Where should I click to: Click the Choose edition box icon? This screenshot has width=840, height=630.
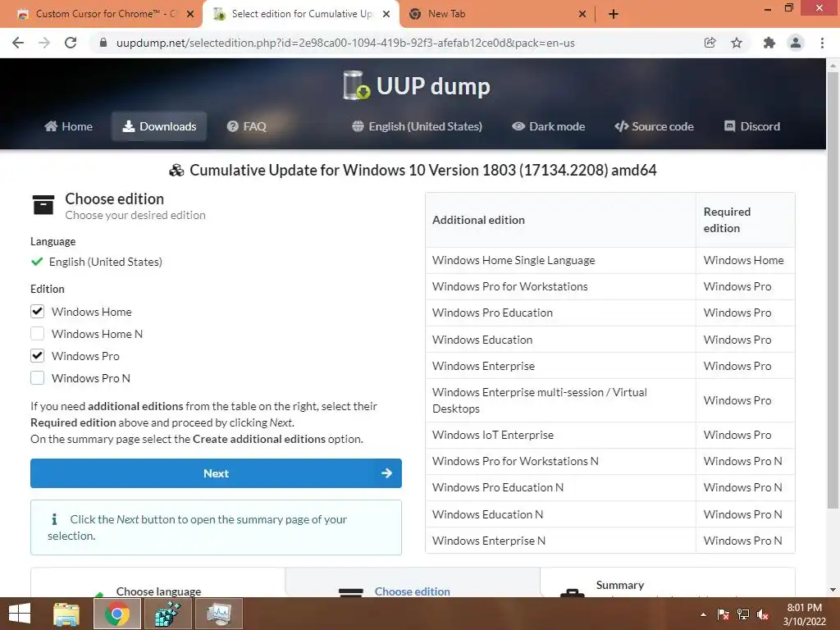click(43, 204)
